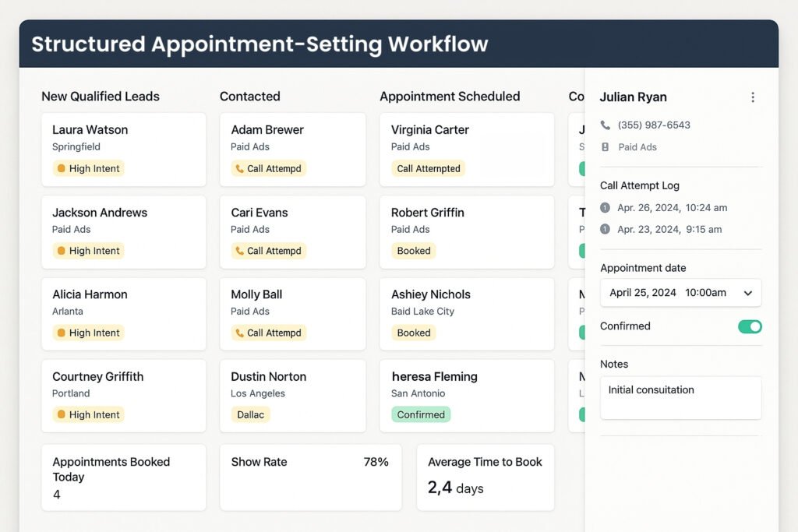Open the Courtney Griffith lead card
The height and width of the screenshot is (532, 798).
click(123, 395)
